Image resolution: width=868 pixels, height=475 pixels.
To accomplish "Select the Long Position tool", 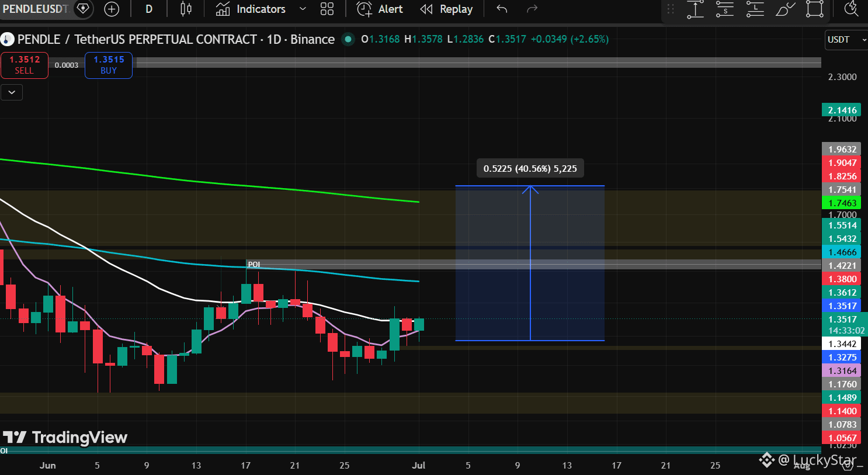I will tap(755, 9).
